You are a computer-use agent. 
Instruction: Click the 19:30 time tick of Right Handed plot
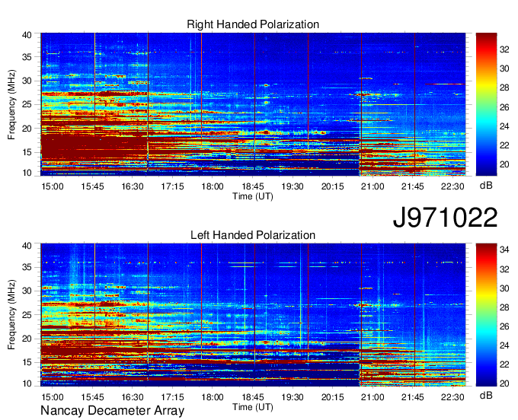click(x=293, y=186)
